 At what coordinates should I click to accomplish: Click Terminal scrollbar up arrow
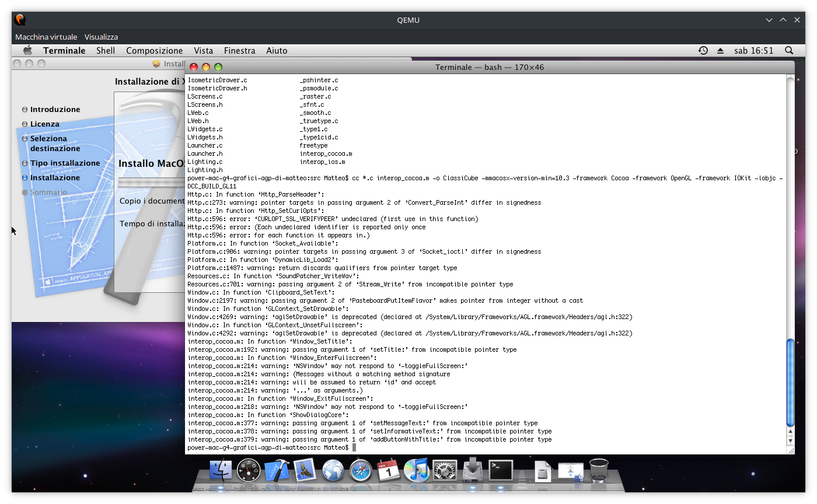790,432
